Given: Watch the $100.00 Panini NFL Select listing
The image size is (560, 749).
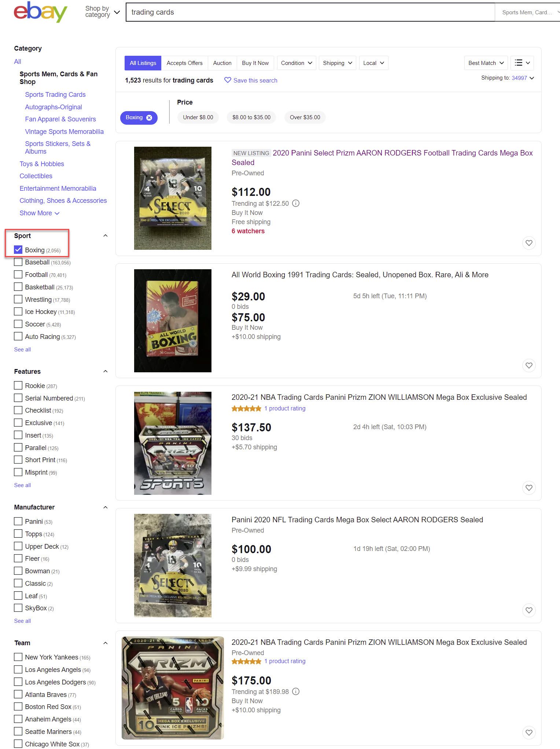Looking at the screenshot, I should pos(529,610).
